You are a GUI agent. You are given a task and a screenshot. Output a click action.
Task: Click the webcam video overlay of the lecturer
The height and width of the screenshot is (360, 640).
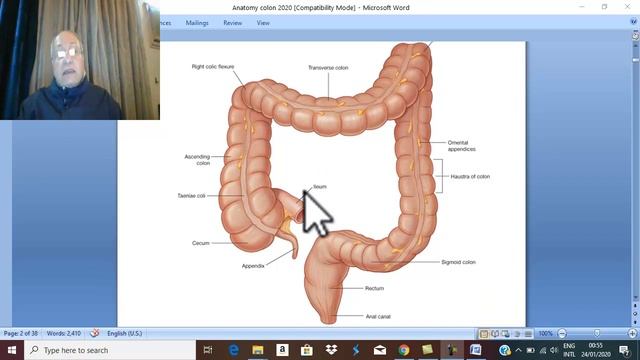coord(80,60)
